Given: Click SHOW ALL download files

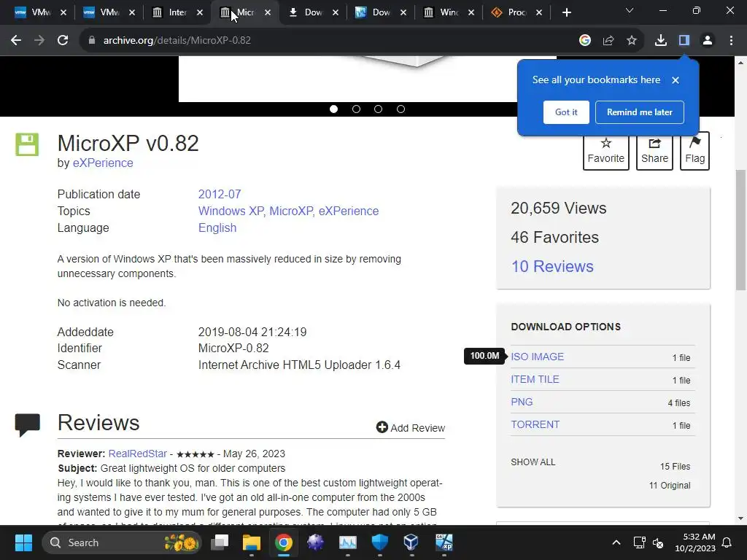Looking at the screenshot, I should click(533, 462).
